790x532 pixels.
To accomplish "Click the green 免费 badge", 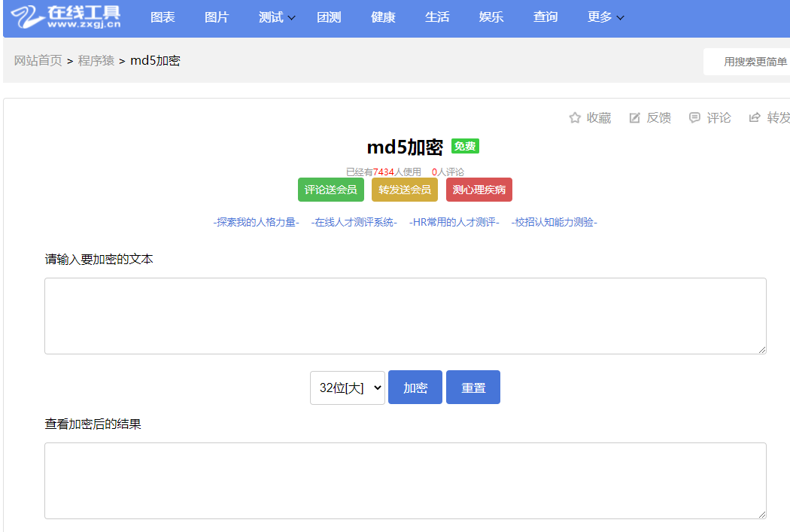I will [x=465, y=146].
